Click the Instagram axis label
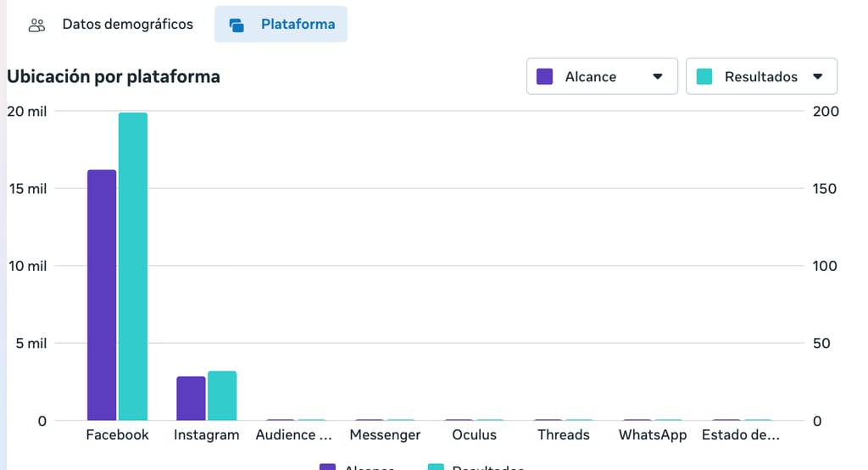The height and width of the screenshot is (470, 868). tap(206, 434)
